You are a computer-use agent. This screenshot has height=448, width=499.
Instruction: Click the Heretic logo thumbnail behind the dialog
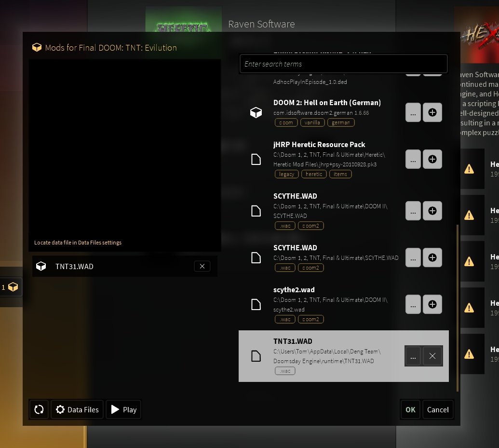click(183, 19)
